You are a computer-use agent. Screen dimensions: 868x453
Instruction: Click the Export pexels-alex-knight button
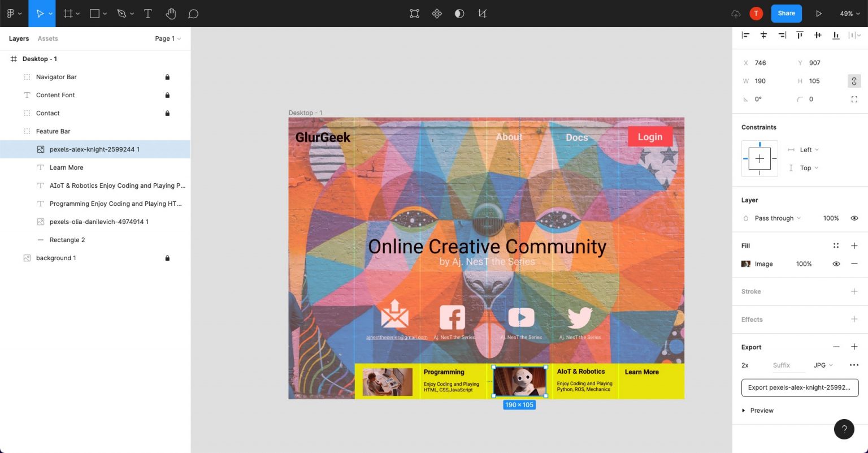click(x=800, y=388)
